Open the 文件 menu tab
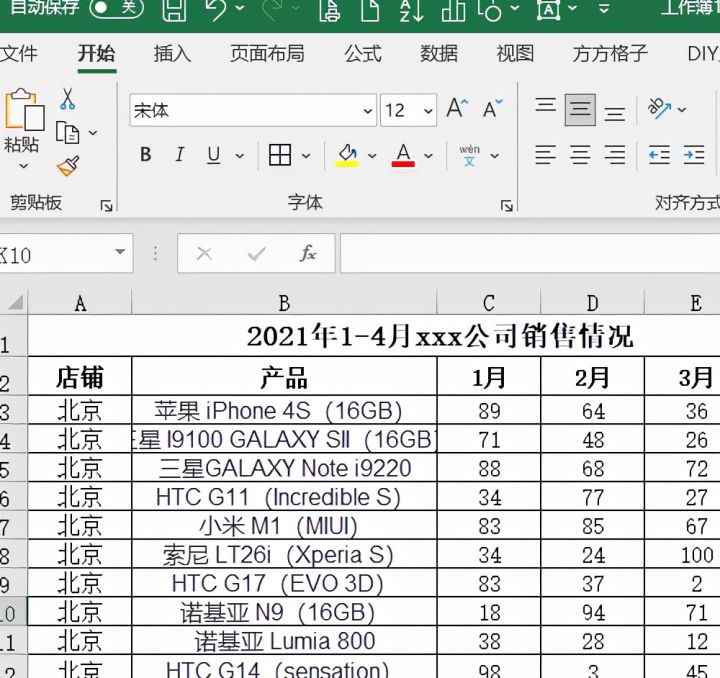This screenshot has width=720, height=678. tap(18, 54)
